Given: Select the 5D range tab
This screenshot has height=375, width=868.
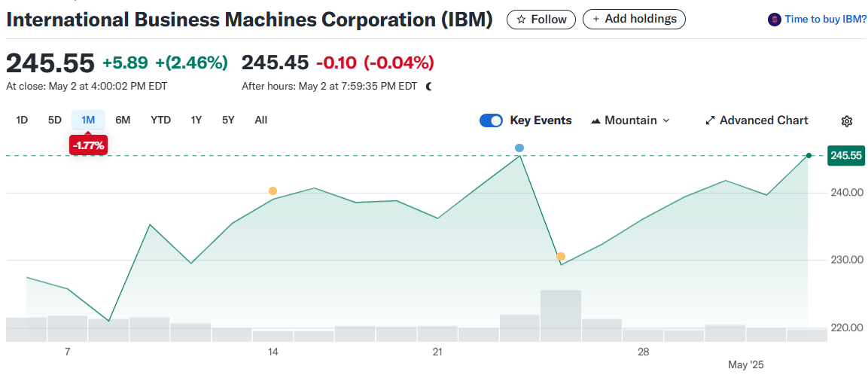Looking at the screenshot, I should click(55, 120).
